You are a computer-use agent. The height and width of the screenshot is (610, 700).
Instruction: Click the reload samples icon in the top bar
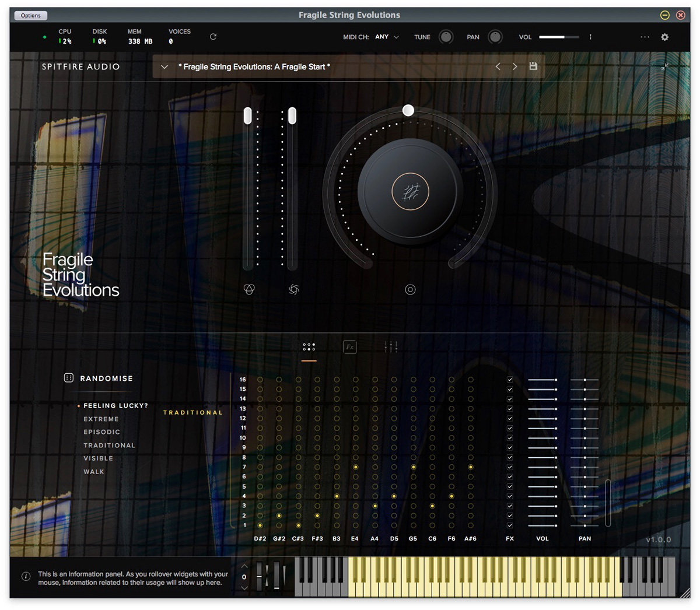(x=213, y=36)
